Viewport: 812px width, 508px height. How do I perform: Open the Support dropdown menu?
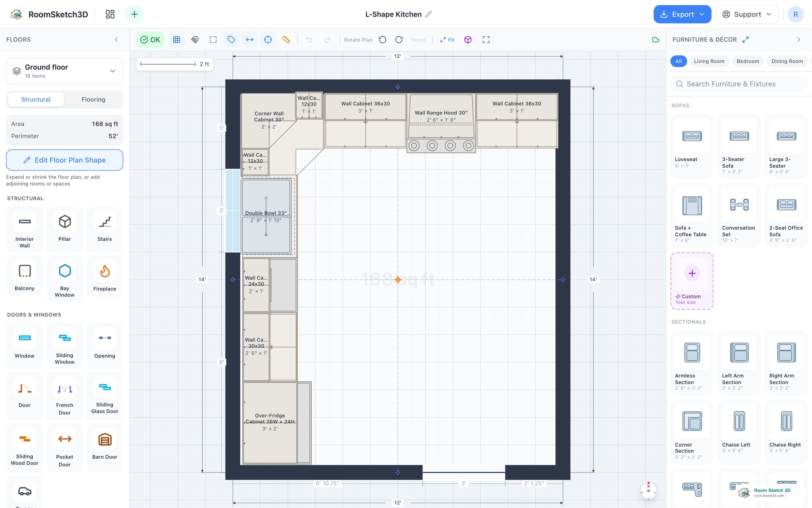747,14
